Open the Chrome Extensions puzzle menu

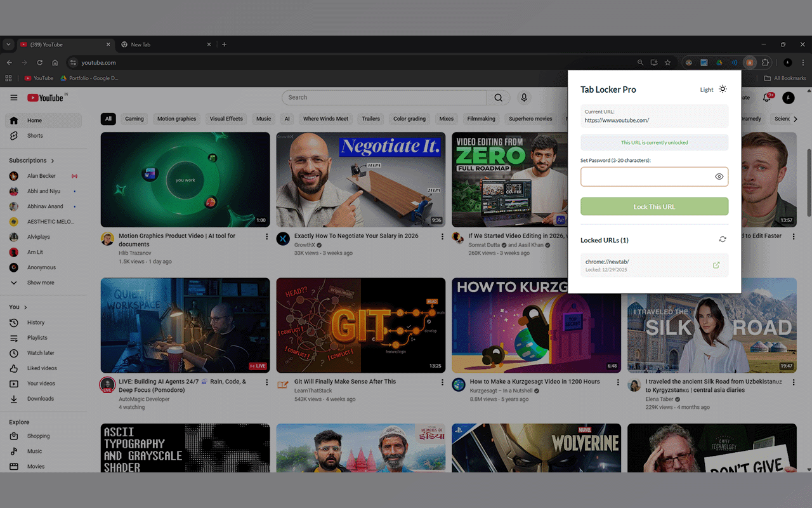pyautogui.click(x=765, y=62)
